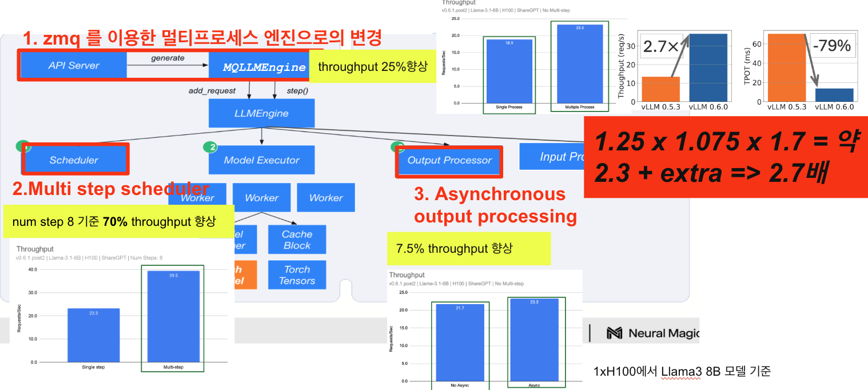Click the orange vLLM 0.5.3 throughput bar
Viewport: 868px width, 390px height.
coord(661,89)
